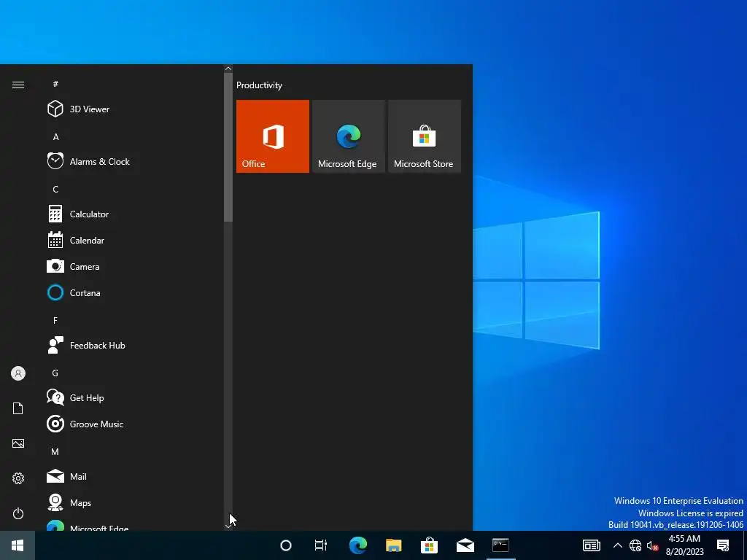Open Settings gear in Start sidebar
The image size is (747, 560).
18,478
